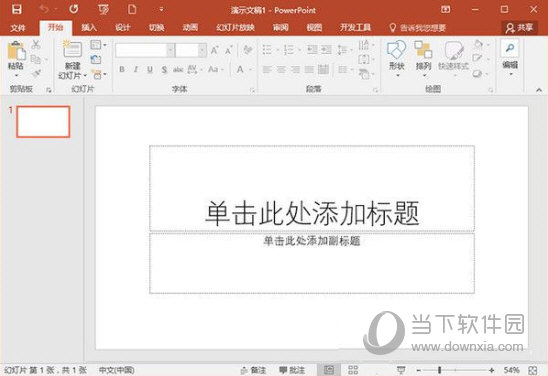The height and width of the screenshot is (376, 548).
Task: Expand the 新建幻灯片 dropdown arrow
Action: pyautogui.click(x=85, y=76)
